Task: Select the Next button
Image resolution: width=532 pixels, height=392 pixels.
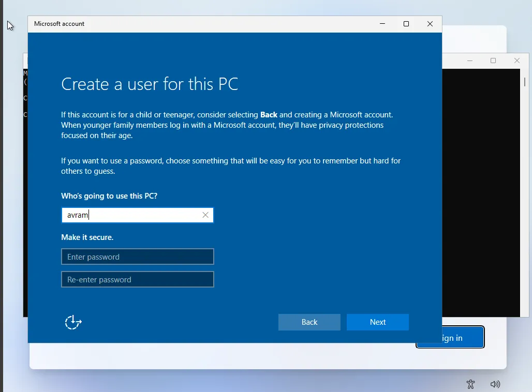Action: click(x=377, y=322)
